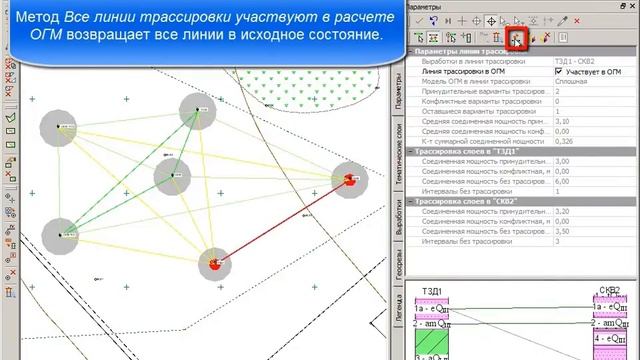This screenshot has height=360, width=640.
Task: Click the dock/float icon of the Параметры panel
Action: click(x=622, y=6)
